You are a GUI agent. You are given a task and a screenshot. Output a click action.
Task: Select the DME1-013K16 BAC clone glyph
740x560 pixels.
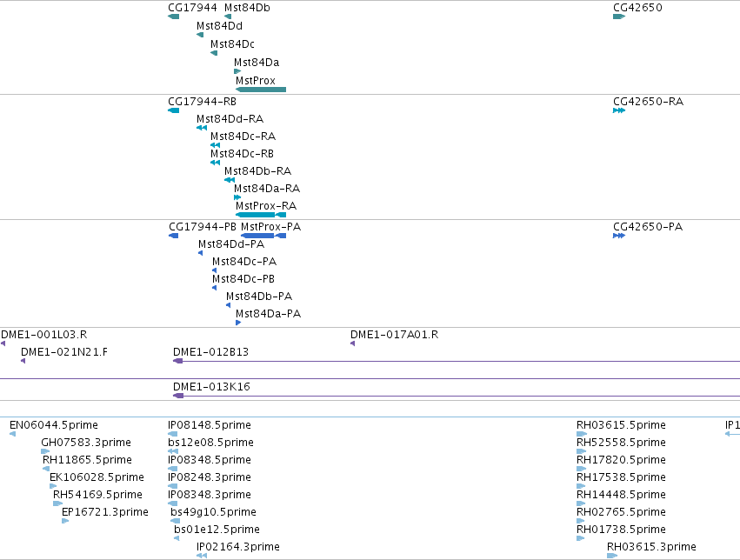457,397
